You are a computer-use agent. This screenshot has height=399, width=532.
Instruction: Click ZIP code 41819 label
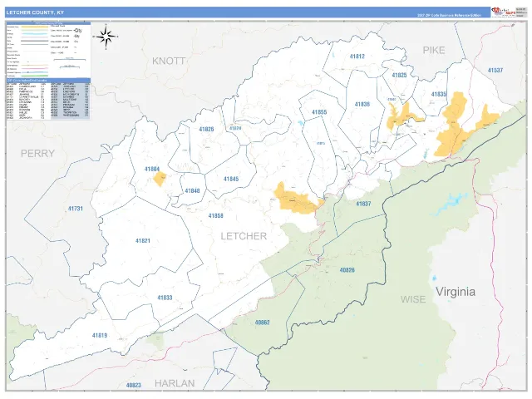100,335
